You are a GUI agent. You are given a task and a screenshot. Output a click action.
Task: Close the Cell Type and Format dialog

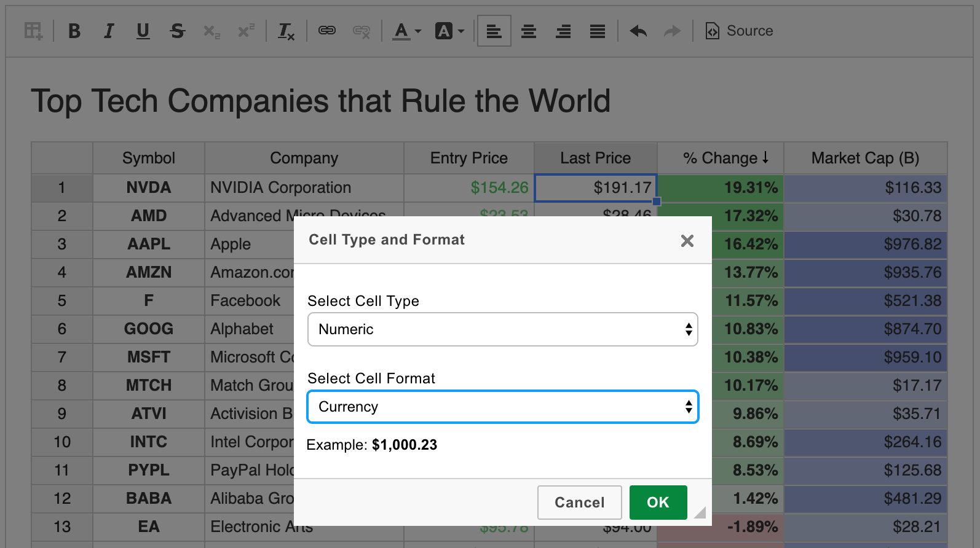click(687, 241)
